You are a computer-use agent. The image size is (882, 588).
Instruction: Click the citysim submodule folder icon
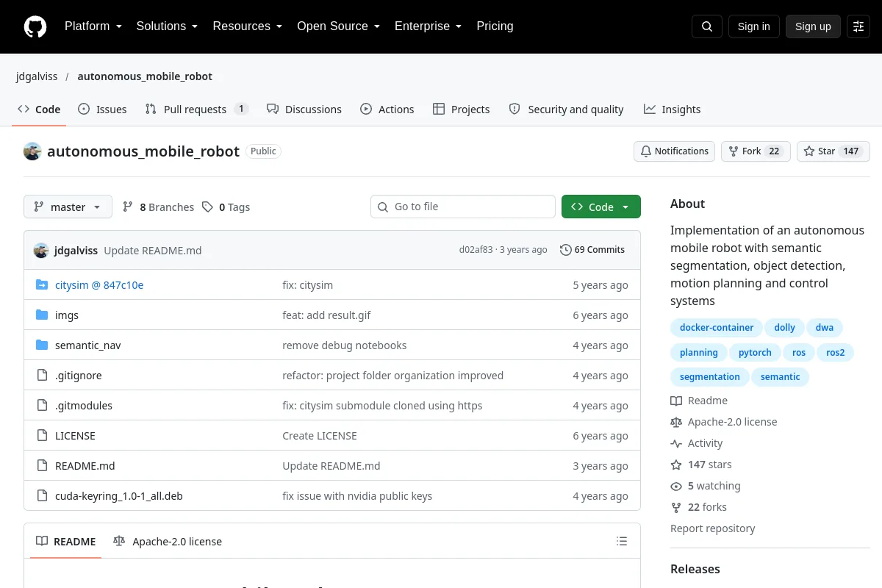(42, 285)
